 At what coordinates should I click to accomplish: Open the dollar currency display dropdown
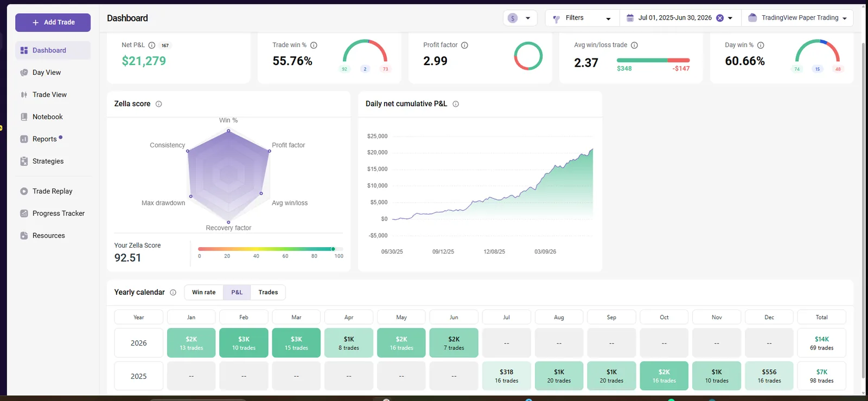[x=520, y=18]
